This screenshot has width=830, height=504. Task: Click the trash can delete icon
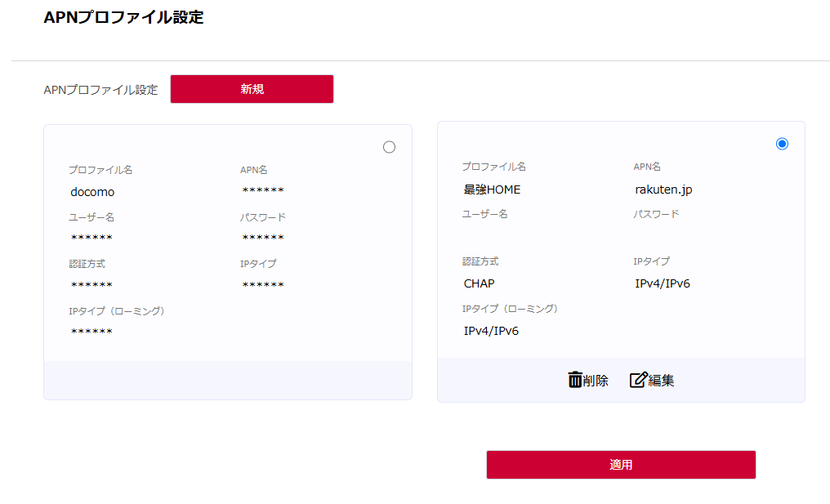coord(575,380)
